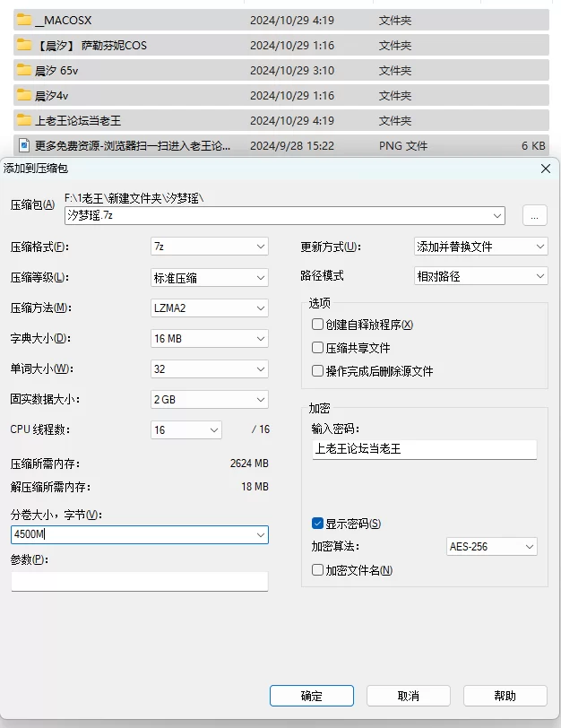Click the 参数 input field

[139, 582]
